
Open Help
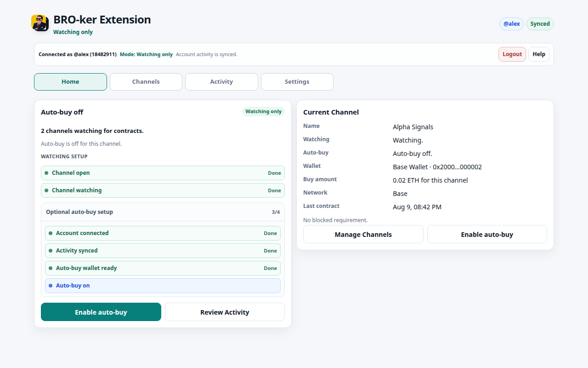(x=539, y=54)
